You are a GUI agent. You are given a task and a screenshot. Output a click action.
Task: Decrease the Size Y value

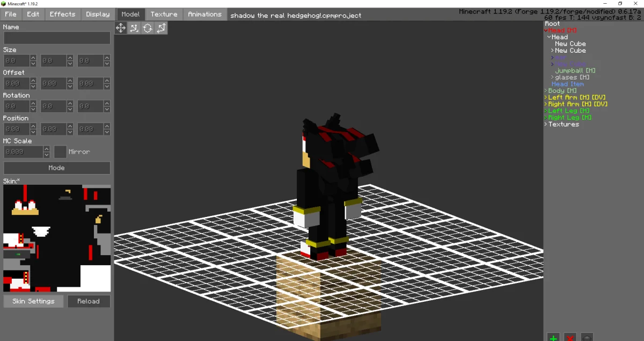[x=70, y=64]
